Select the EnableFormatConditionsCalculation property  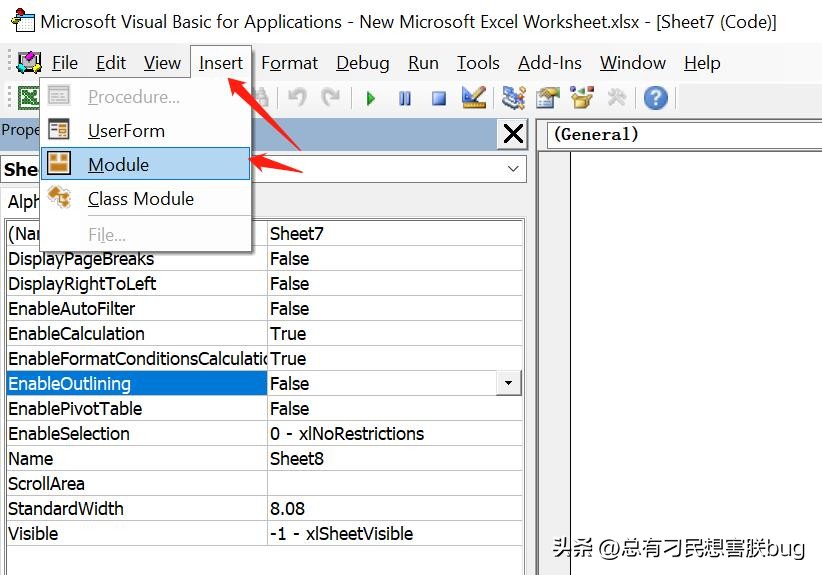click(137, 359)
